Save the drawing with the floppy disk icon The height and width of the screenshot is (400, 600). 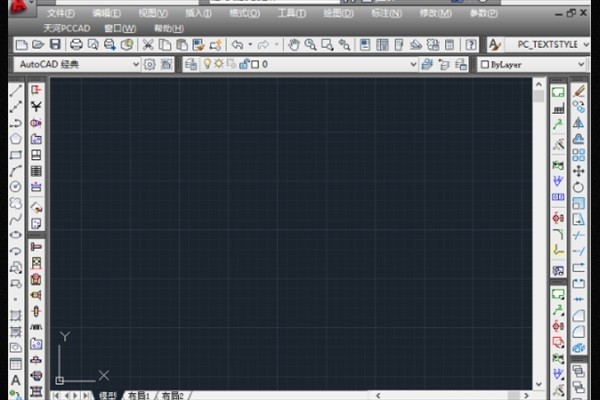tap(55, 44)
